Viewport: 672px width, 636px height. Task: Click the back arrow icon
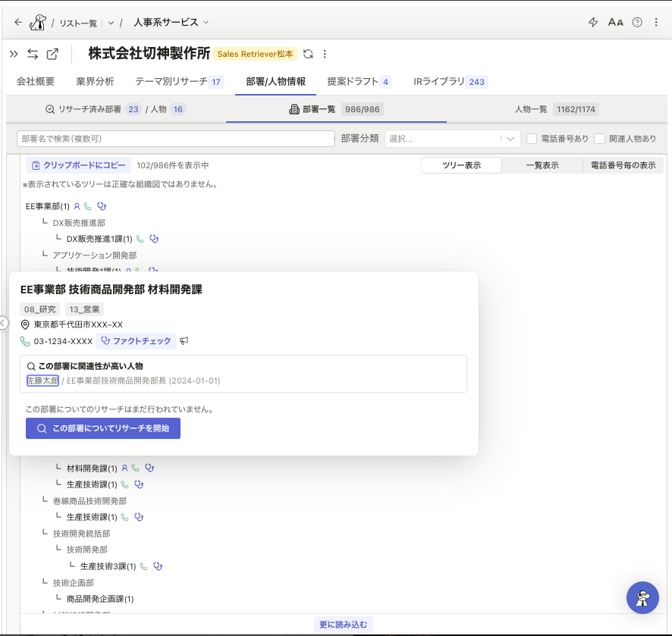coord(18,22)
